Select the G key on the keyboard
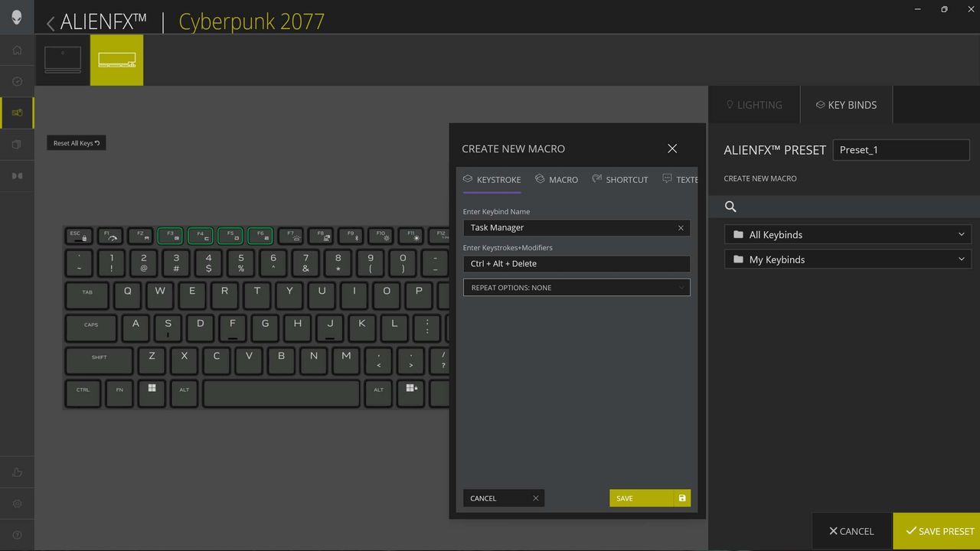Viewport: 980px width, 551px height. [265, 328]
